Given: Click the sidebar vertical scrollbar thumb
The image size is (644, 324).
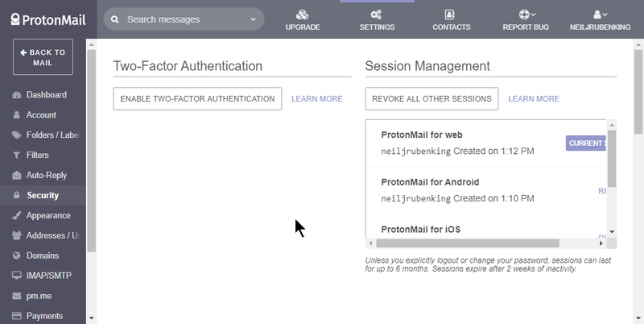Looking at the screenshot, I should (91, 151).
